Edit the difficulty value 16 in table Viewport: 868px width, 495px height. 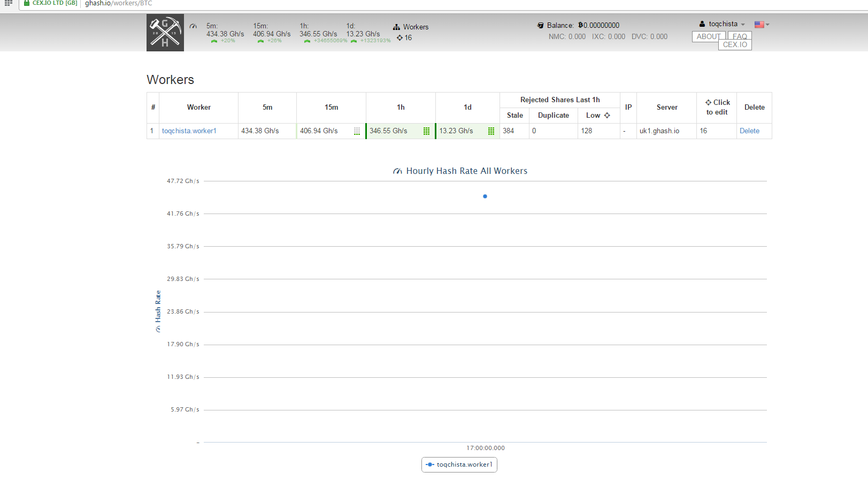coord(703,131)
